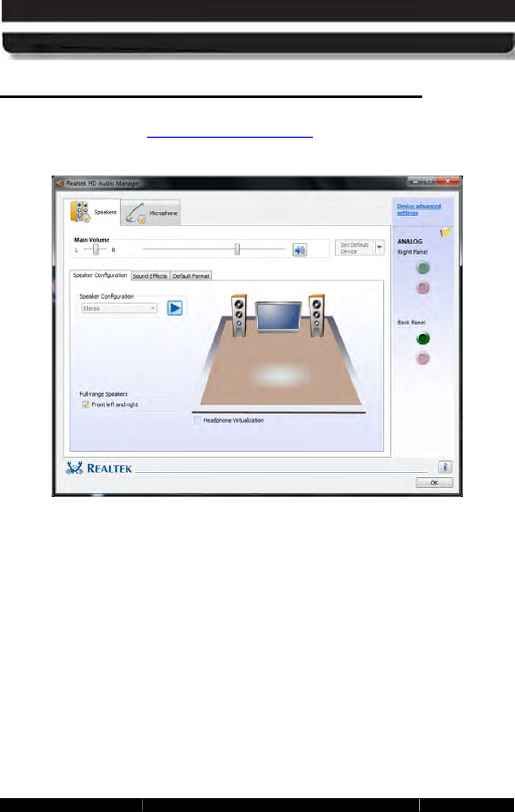This screenshot has height=812, width=515.
Task: Click the Realtek logo
Action: point(99,468)
